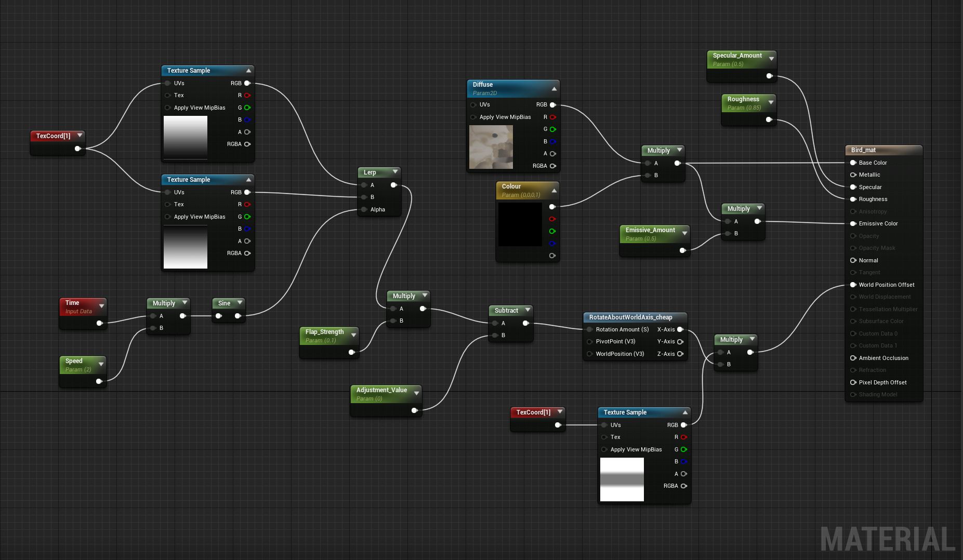Viewport: 963px width, 560px height.
Task: Select the Time input data node title
Action: (x=72, y=303)
